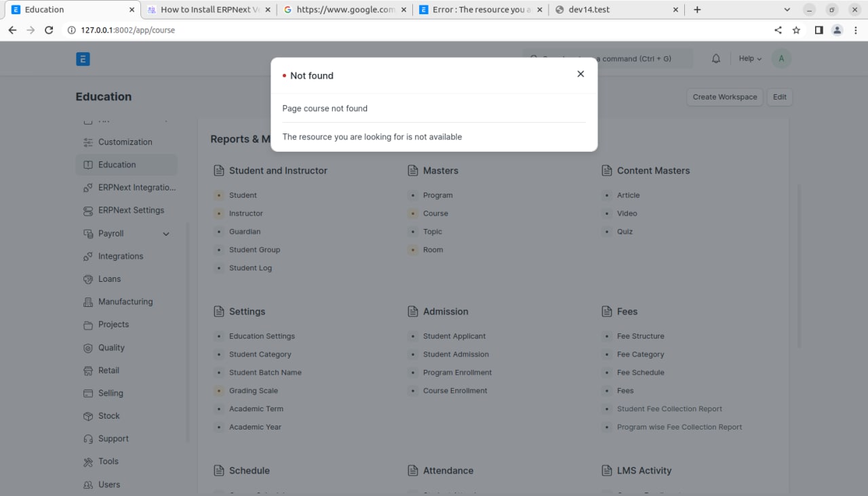Click the Manufacturing sidebar icon
This screenshot has width=868, height=496.
(87, 302)
